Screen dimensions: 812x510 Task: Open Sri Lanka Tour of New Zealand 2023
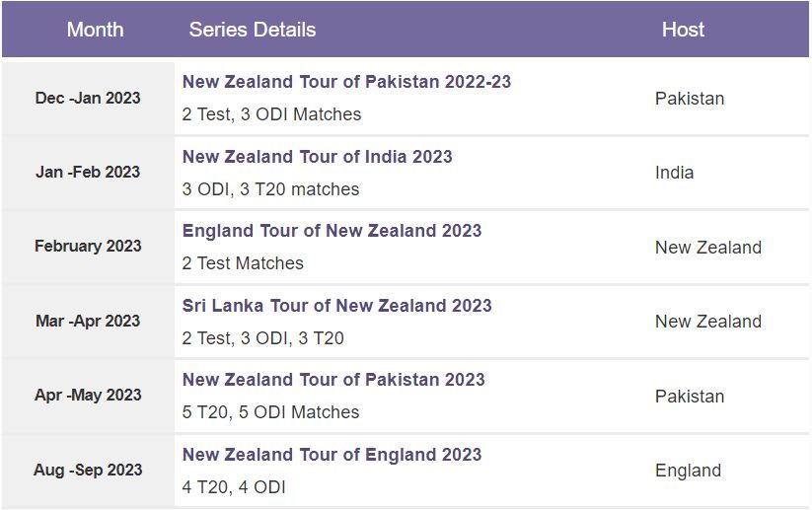click(x=336, y=306)
